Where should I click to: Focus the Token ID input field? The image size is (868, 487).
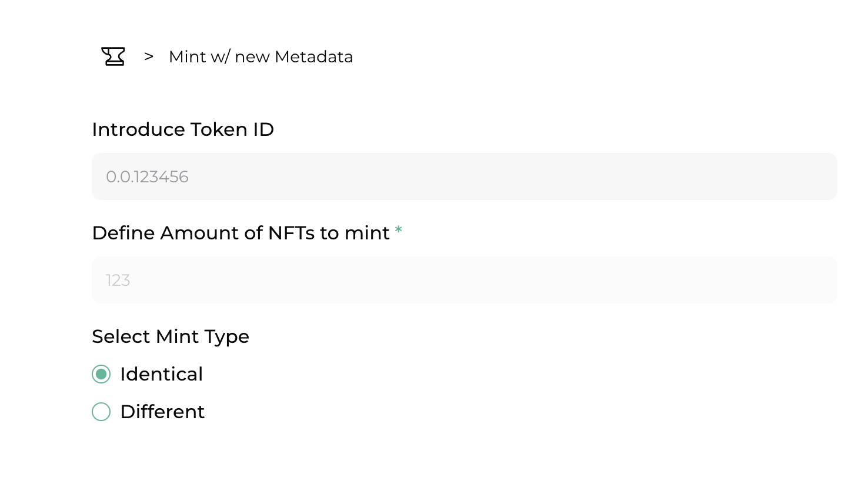tap(464, 176)
